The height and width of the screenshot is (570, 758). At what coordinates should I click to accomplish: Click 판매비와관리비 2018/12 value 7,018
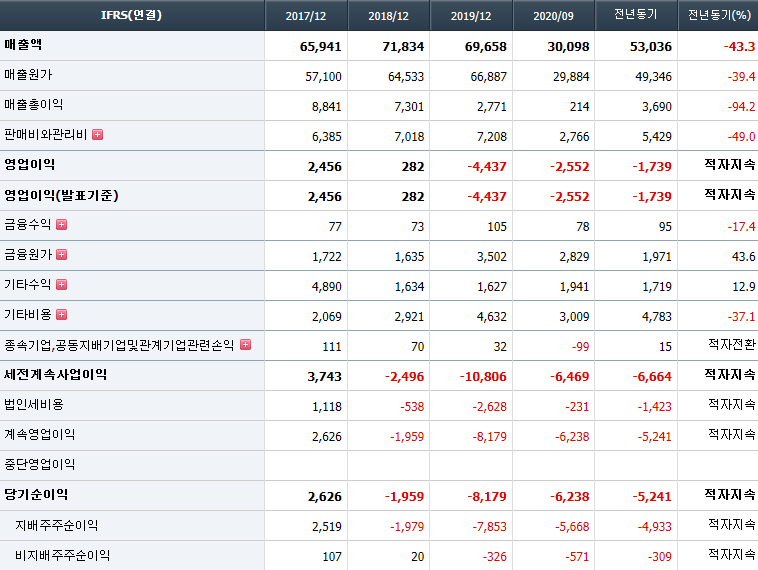(409, 137)
